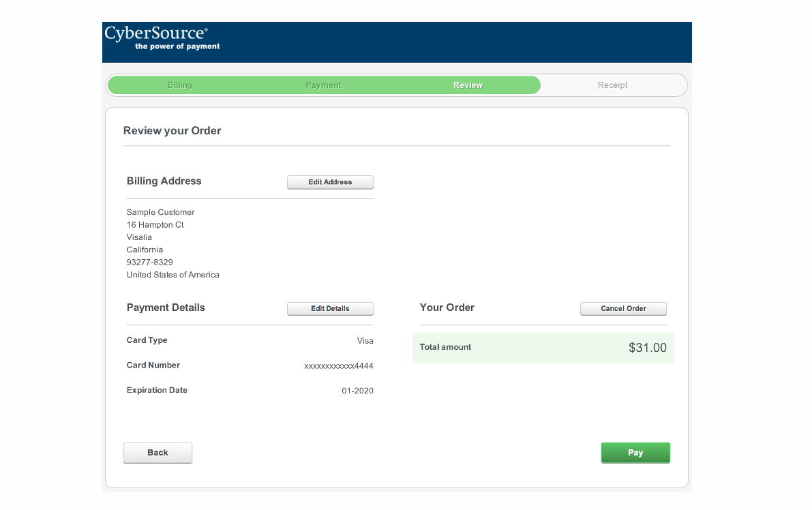Cancel the order with Cancel Order

pos(623,309)
